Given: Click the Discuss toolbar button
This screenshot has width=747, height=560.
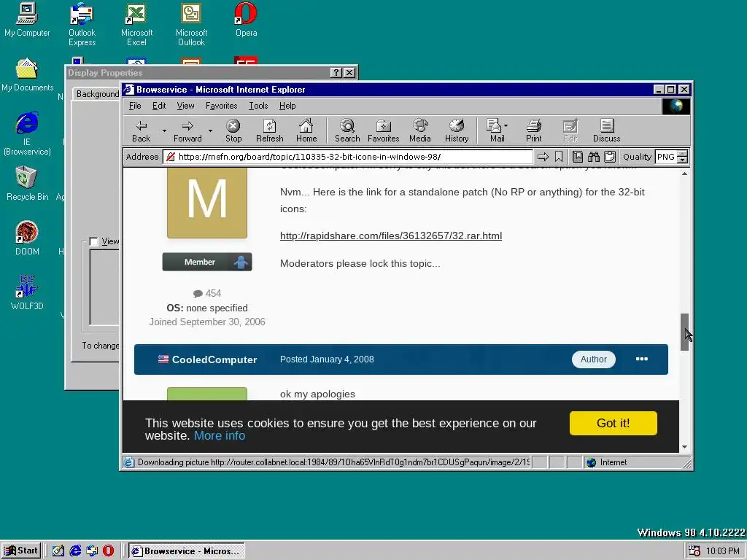Looking at the screenshot, I should [x=606, y=131].
